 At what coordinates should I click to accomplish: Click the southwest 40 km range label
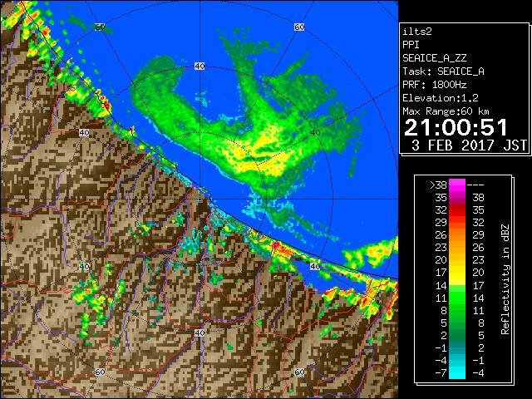pyautogui.click(x=84, y=266)
